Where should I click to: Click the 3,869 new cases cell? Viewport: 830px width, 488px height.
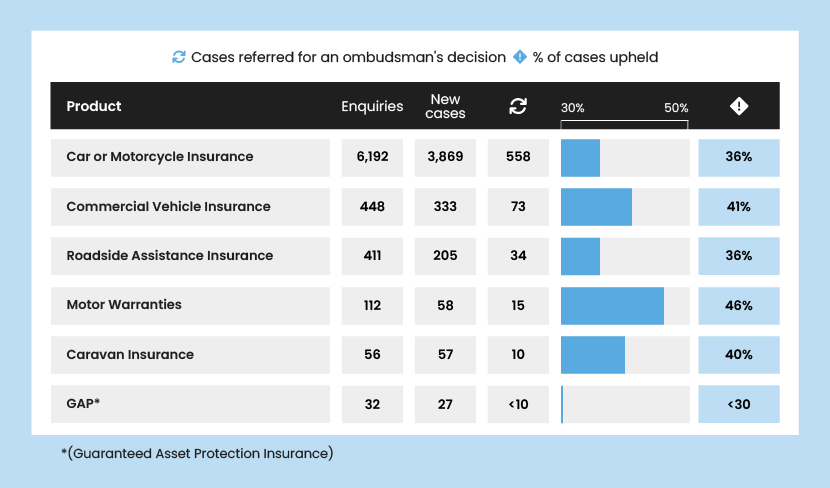tap(445, 157)
